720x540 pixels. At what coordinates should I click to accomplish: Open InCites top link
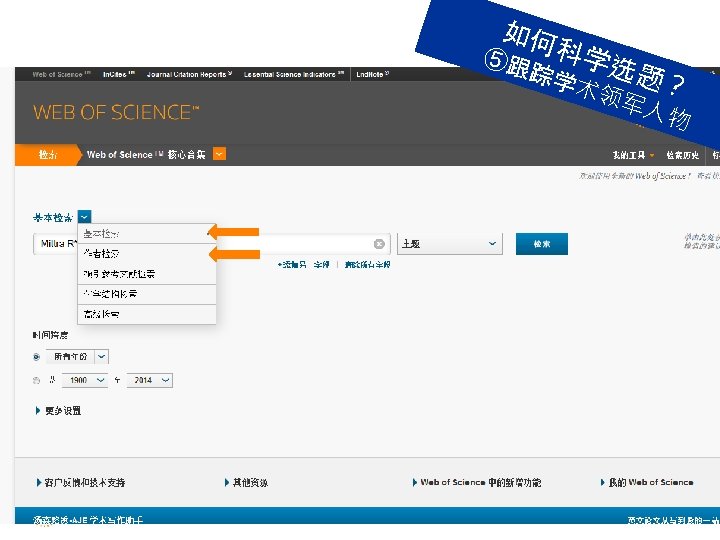click(118, 74)
